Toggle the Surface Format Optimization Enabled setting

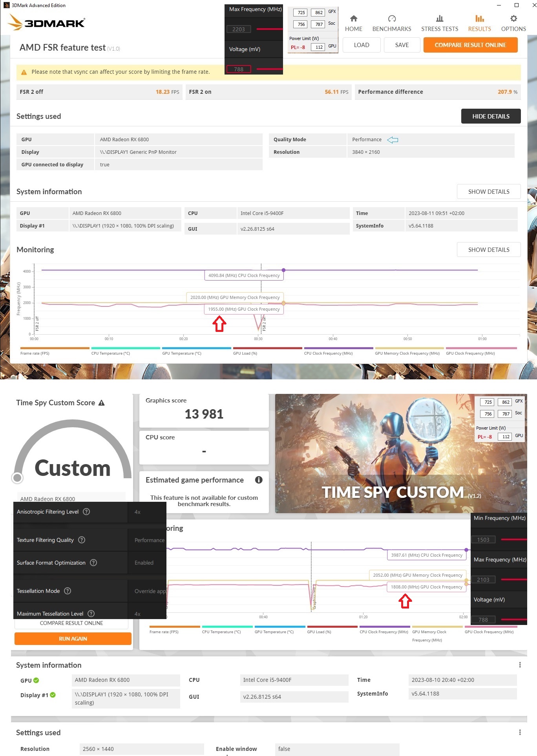(147, 563)
